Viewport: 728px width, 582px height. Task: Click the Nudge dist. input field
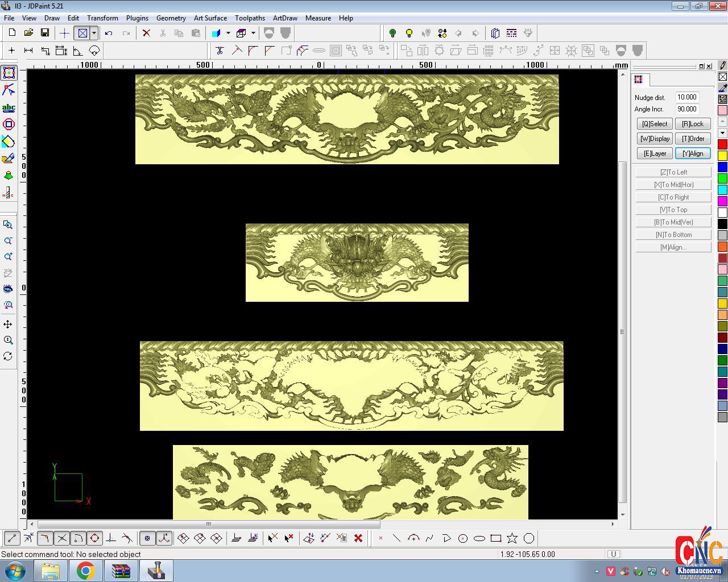687,97
